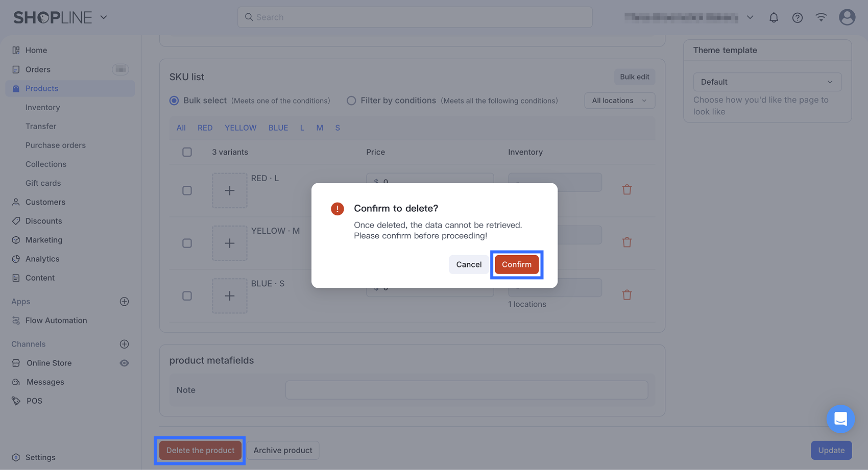The image size is (868, 470).
Task: Click the user account avatar icon
Action: (x=847, y=17)
